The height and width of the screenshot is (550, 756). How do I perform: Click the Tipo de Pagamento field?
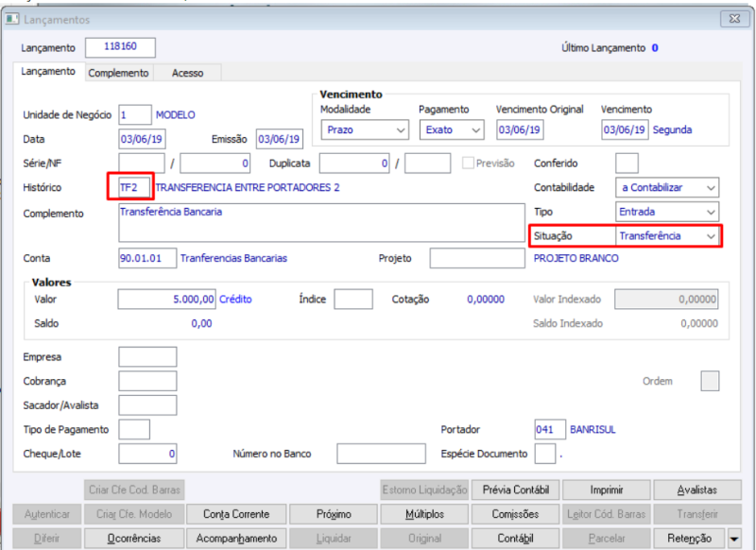click(x=134, y=429)
